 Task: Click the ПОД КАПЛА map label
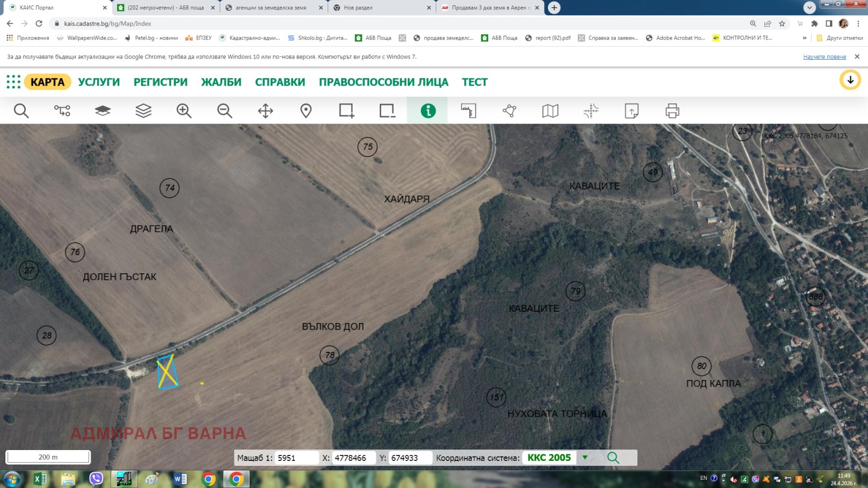click(x=713, y=383)
